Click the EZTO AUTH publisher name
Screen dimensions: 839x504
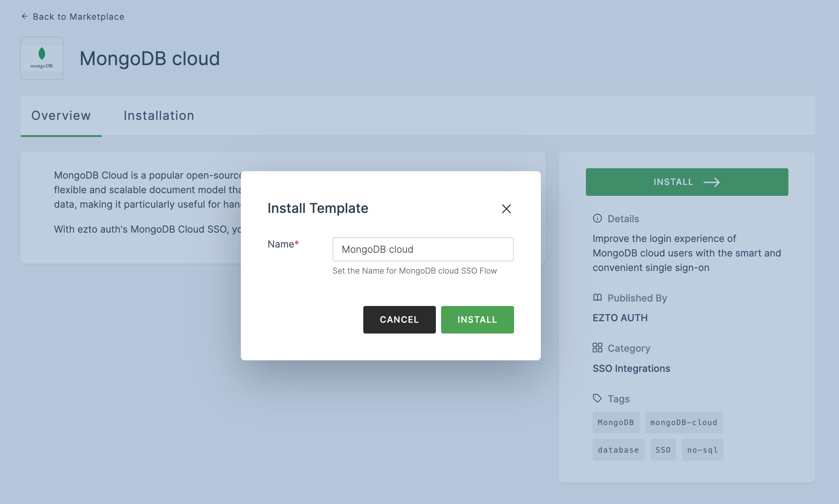pos(620,318)
